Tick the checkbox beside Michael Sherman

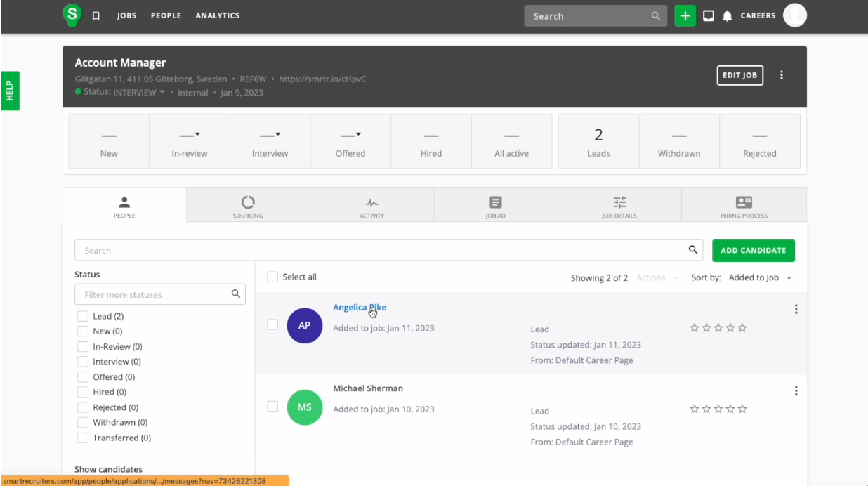(272, 406)
